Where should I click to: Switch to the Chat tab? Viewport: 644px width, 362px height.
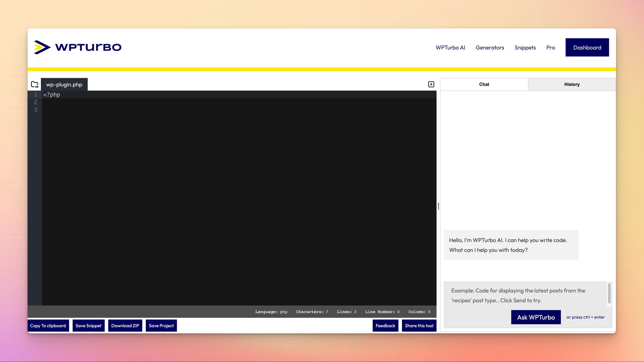pyautogui.click(x=484, y=84)
